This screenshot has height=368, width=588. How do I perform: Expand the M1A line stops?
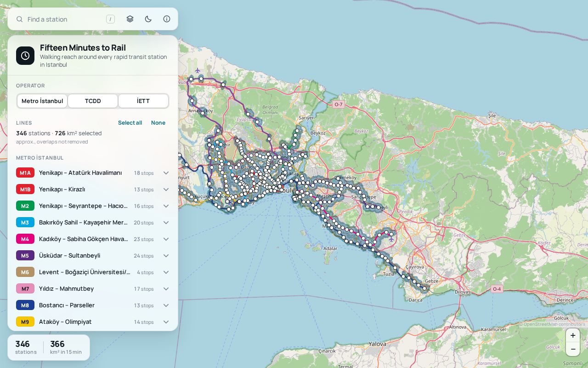tap(166, 173)
